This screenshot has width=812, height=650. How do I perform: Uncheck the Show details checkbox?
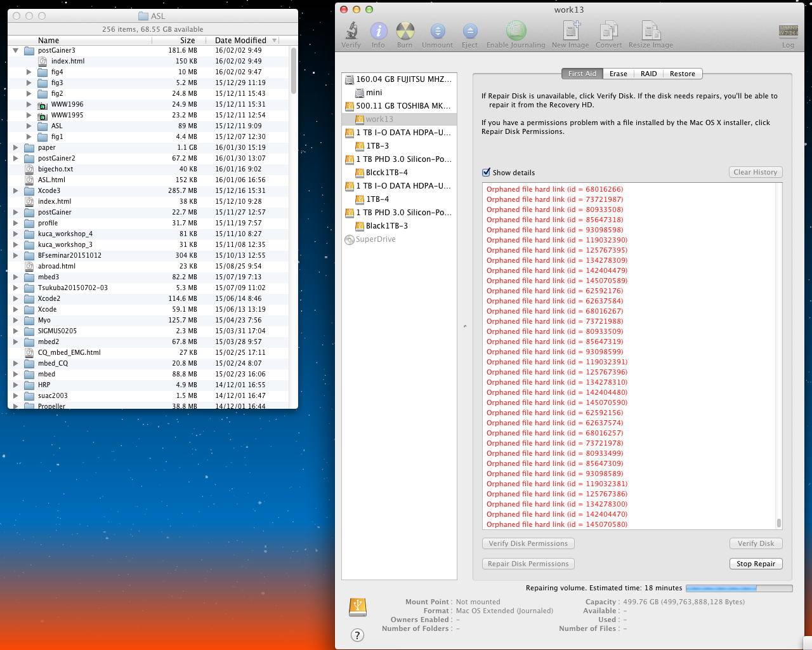point(487,173)
